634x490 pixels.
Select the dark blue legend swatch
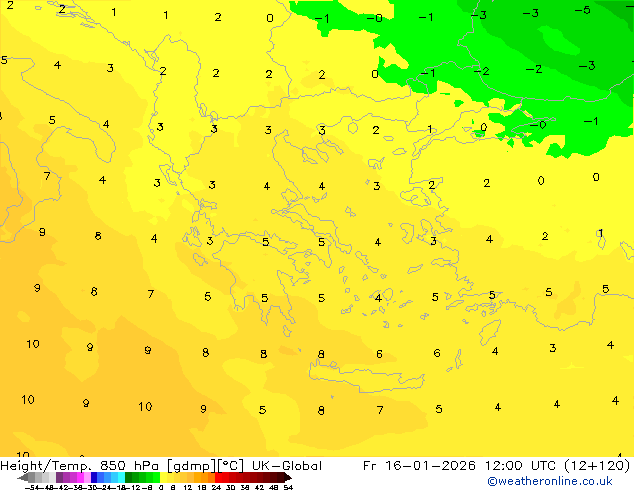coord(94,477)
